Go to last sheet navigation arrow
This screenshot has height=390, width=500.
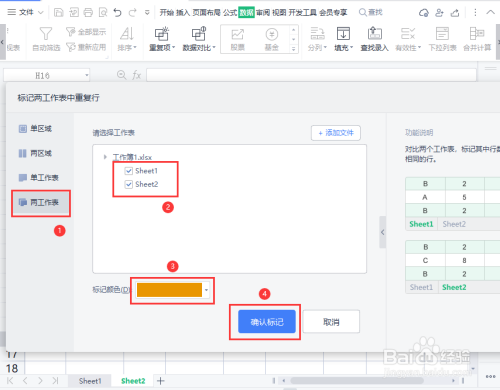(56, 381)
